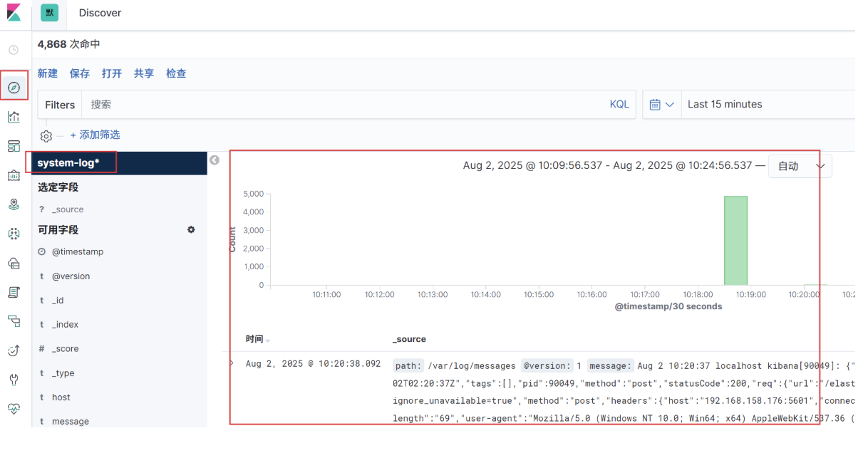Click the Aug 2, 2025 @ 10:20:38.092 timestamp
The image size is (868, 453).
313,364
